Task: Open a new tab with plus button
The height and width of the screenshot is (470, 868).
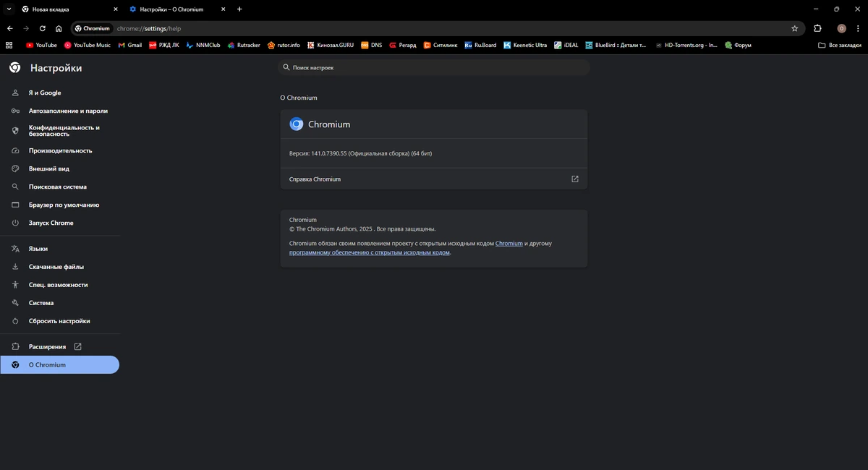Action: pyautogui.click(x=239, y=9)
